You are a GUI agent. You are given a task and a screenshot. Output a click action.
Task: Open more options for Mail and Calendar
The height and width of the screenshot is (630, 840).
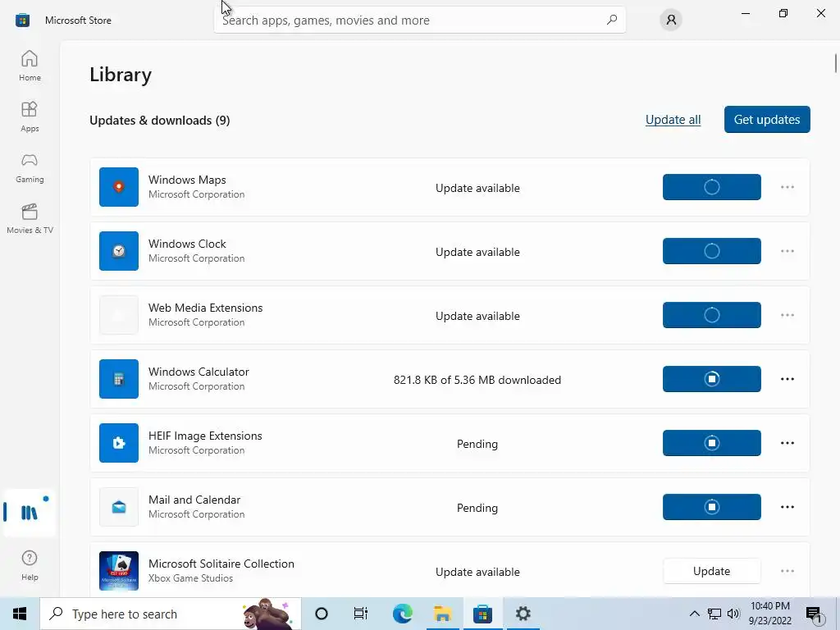pos(787,507)
